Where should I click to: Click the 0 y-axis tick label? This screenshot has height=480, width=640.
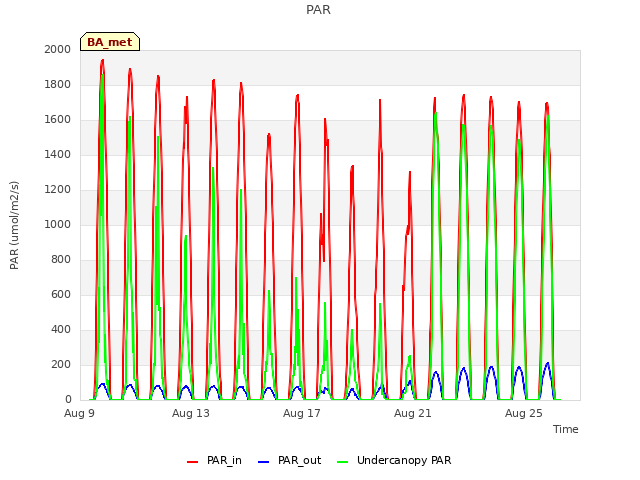68,399
